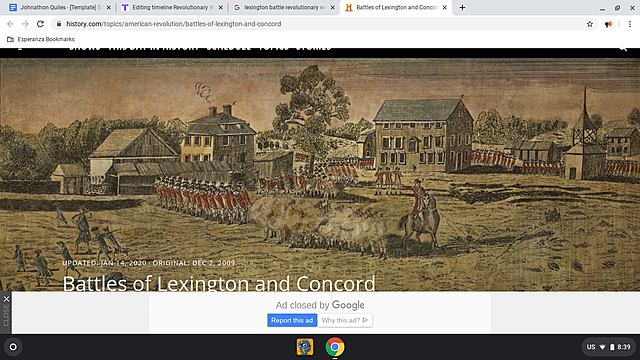Close the Battles of Lexington and Concord tab

tap(444, 7)
